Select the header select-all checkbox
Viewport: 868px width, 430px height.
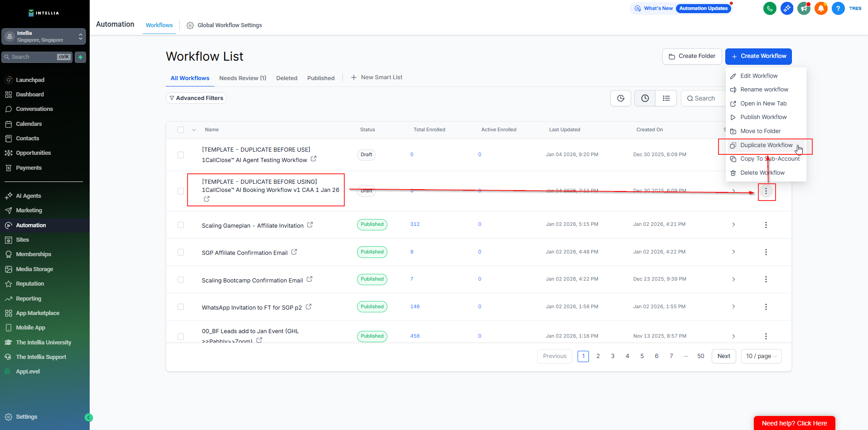point(181,130)
